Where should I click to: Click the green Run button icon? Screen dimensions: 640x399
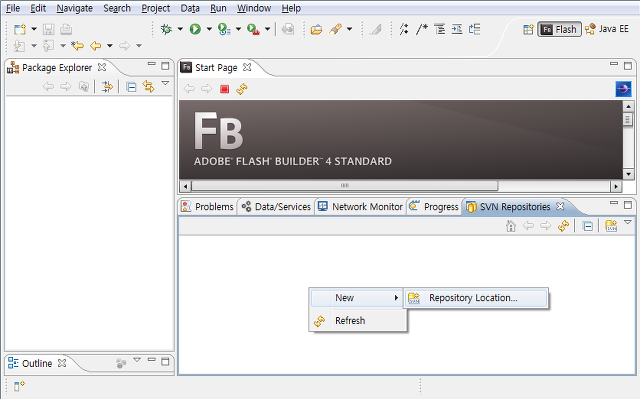(195, 29)
